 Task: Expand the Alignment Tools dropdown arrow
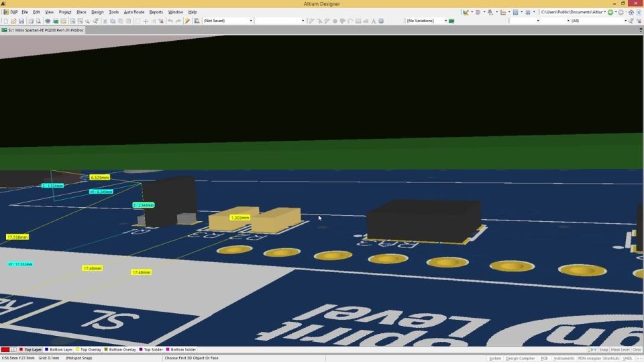coord(484,12)
